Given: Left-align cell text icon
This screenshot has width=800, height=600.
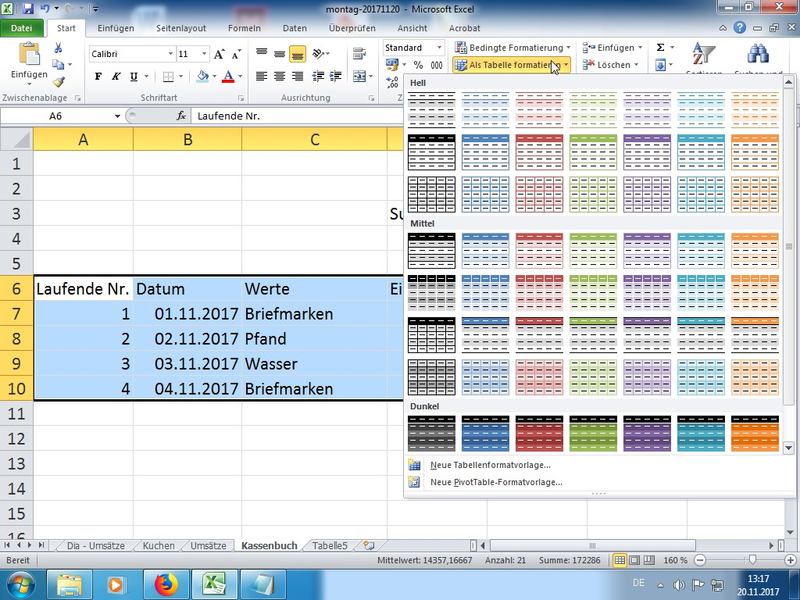Looking at the screenshot, I should [262, 77].
